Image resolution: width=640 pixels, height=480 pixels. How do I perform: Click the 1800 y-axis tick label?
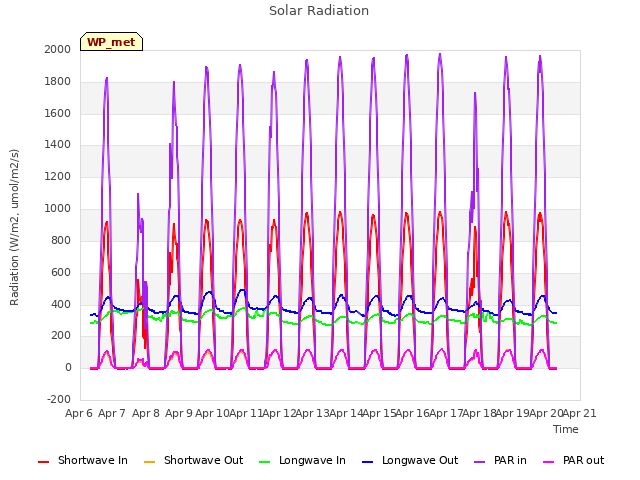(58, 82)
